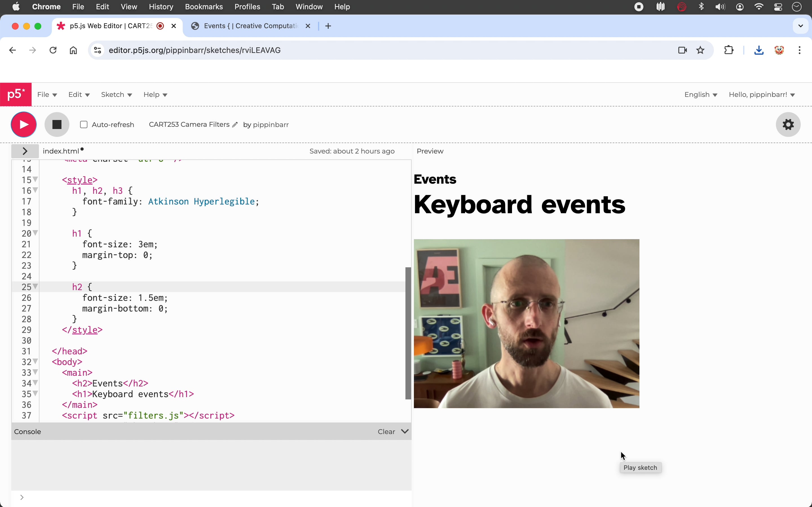This screenshot has height=507, width=812.
Task: Stop the running sketch
Action: pos(57,124)
